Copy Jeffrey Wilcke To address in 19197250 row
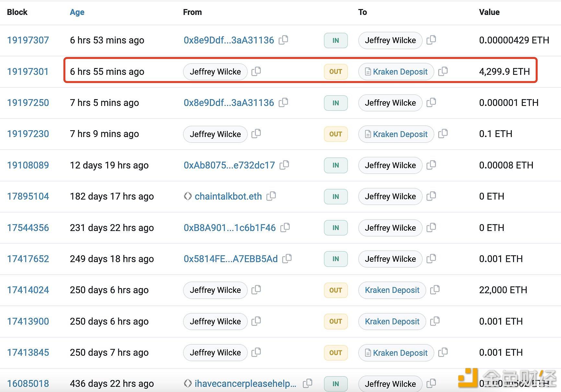Viewport: 561px width, 392px height. pos(431,102)
